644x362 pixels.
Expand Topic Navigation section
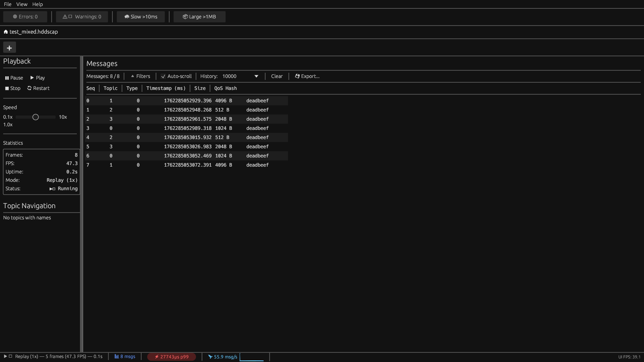point(29,206)
